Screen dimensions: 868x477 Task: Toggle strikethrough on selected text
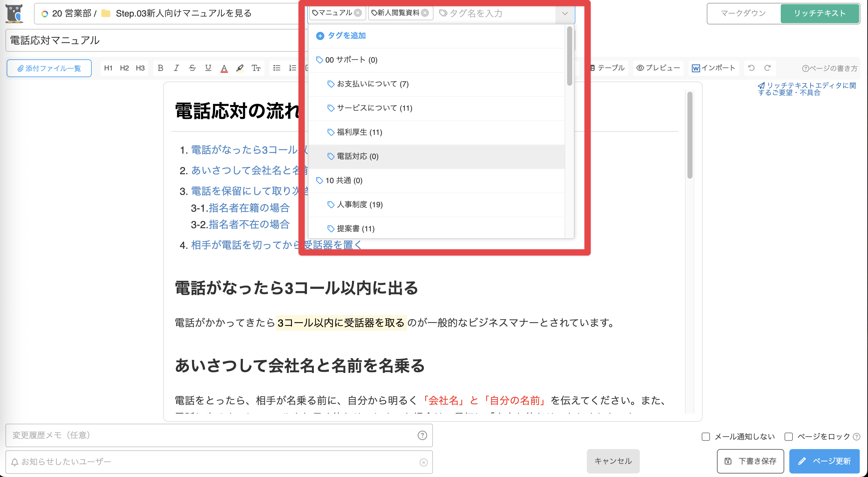click(192, 68)
